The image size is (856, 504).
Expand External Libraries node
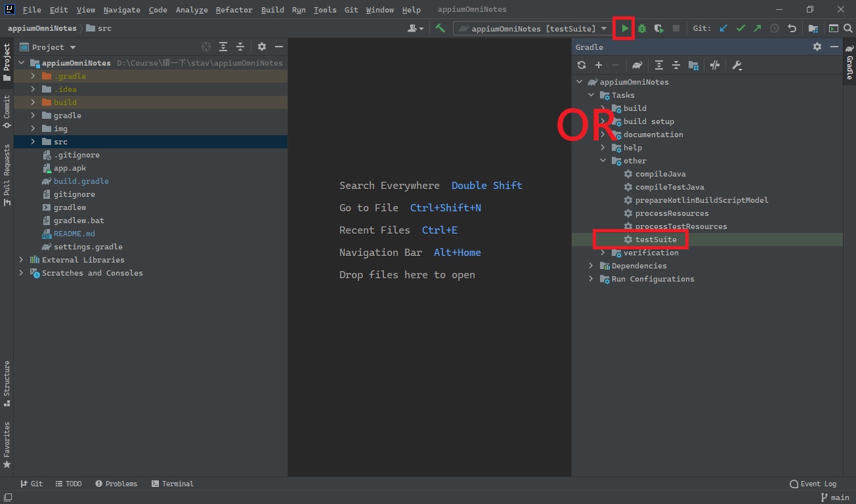[21, 260]
